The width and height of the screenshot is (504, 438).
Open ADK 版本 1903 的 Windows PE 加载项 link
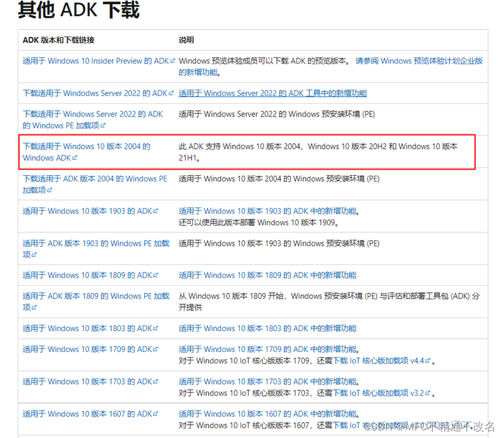[96, 249]
